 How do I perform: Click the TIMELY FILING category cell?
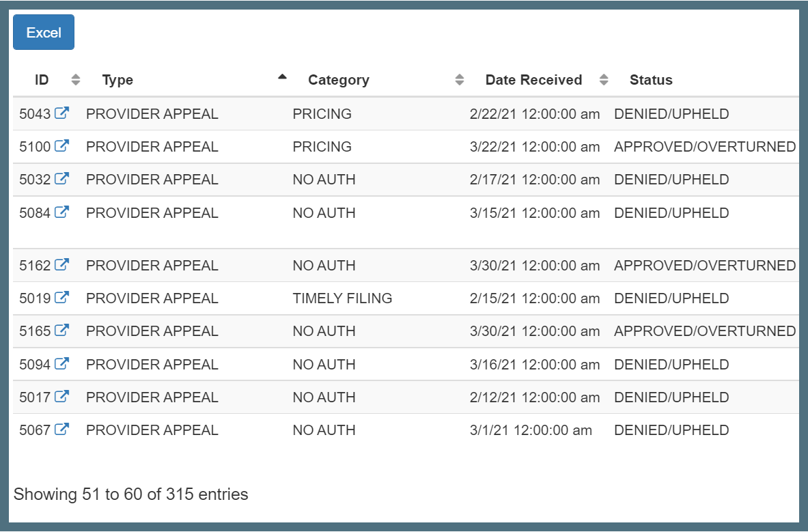tap(342, 298)
